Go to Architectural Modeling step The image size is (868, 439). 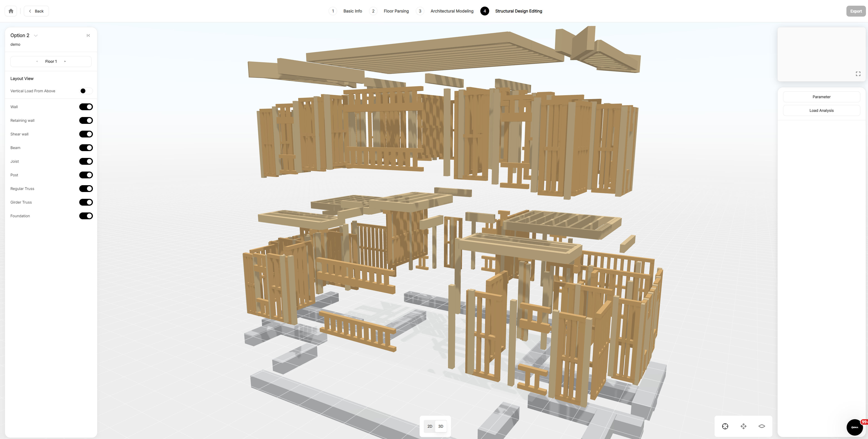pyautogui.click(x=451, y=11)
